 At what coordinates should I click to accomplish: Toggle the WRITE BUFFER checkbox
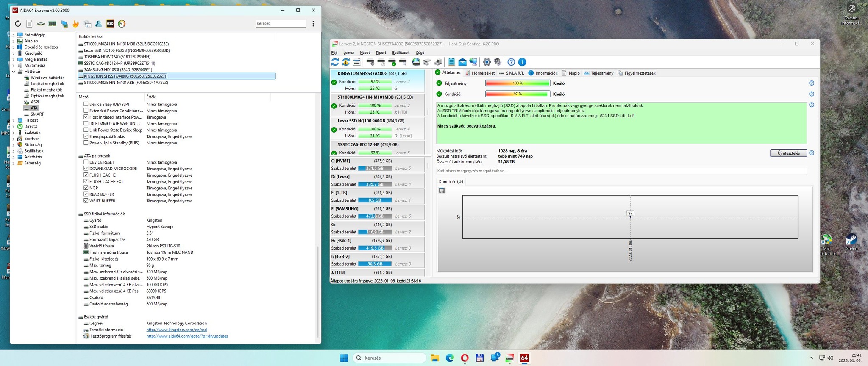(x=86, y=201)
